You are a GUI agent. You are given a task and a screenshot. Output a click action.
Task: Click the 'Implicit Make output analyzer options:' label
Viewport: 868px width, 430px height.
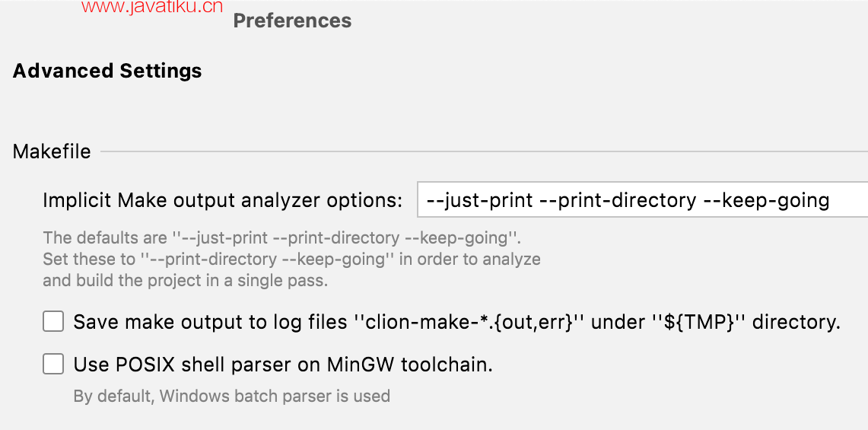click(222, 201)
